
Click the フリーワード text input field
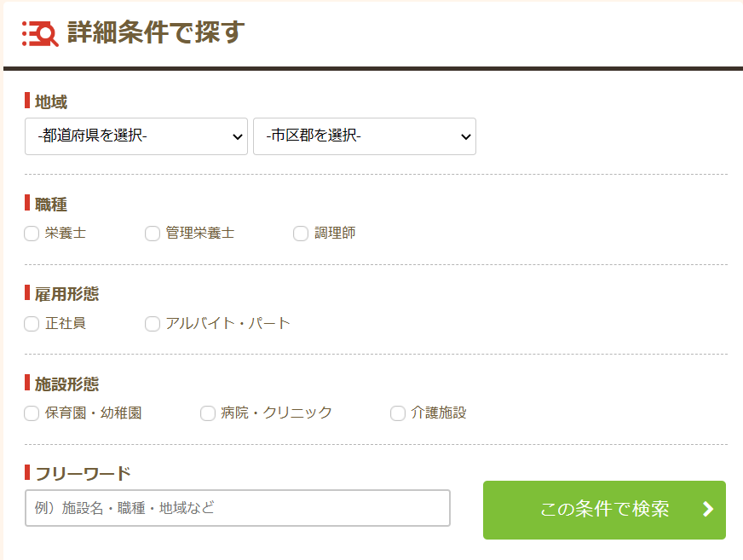238,508
